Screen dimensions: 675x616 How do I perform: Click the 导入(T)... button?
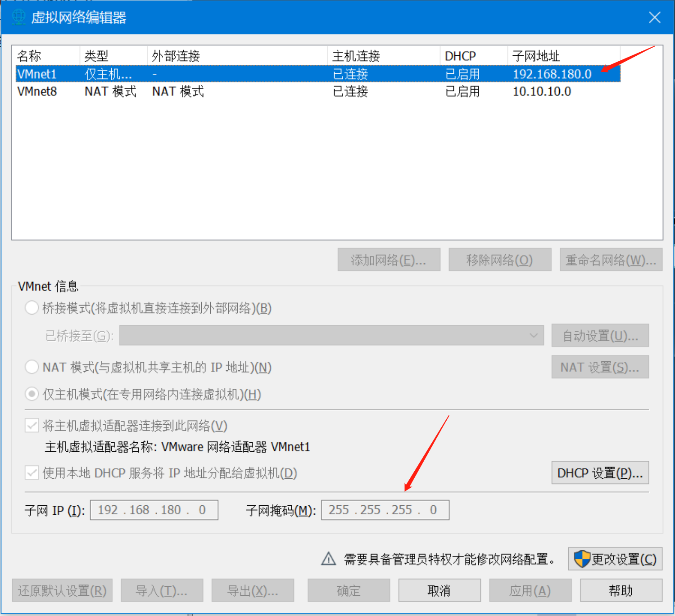[162, 590]
